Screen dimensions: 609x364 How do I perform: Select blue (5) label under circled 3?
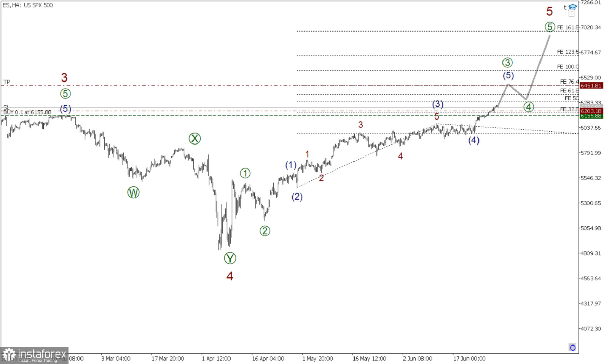[x=508, y=75]
